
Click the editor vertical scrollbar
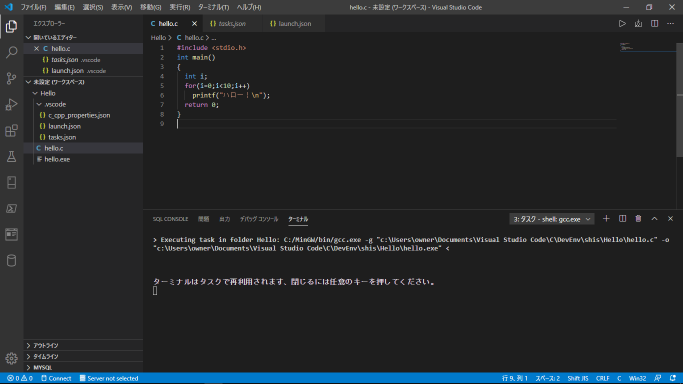tap(680, 100)
